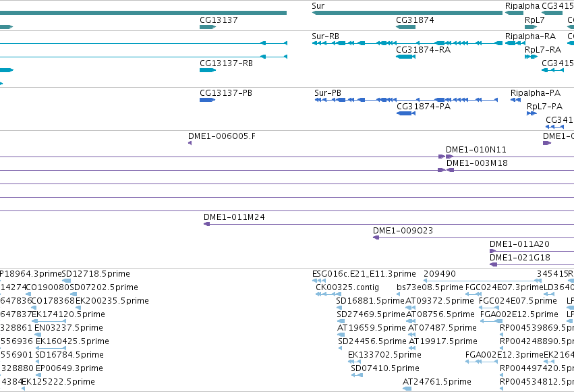Screen dimensions: 574x392
Task: Select the CO190080 EST label
Action: pos(48,287)
